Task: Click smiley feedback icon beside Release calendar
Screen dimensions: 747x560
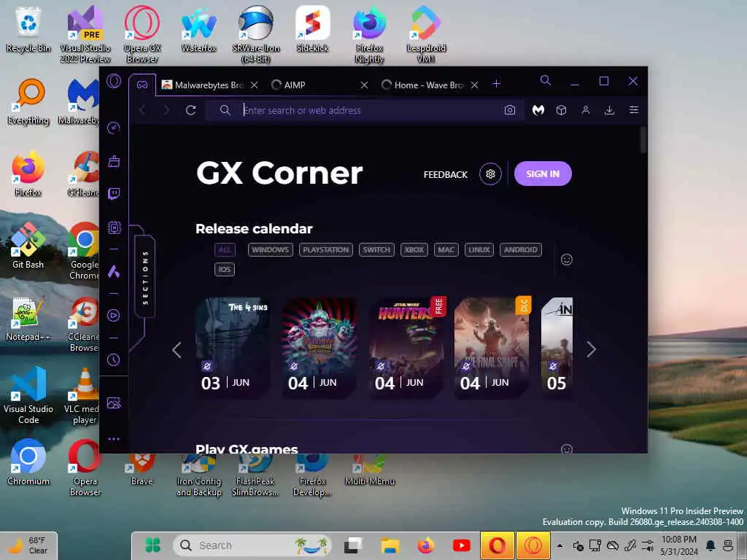Action: coord(566,260)
